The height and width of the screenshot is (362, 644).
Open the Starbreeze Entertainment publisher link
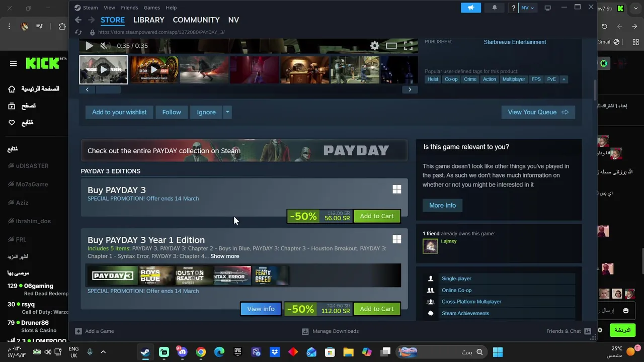point(515,42)
